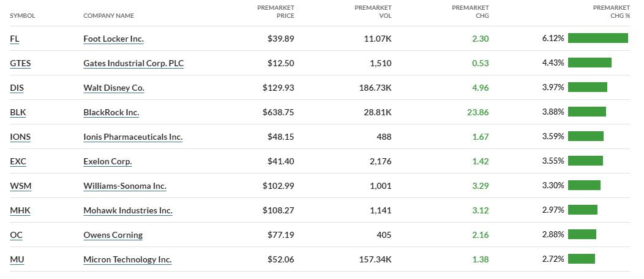Open BlackRock Inc. company page
644x279 pixels.
(x=111, y=112)
